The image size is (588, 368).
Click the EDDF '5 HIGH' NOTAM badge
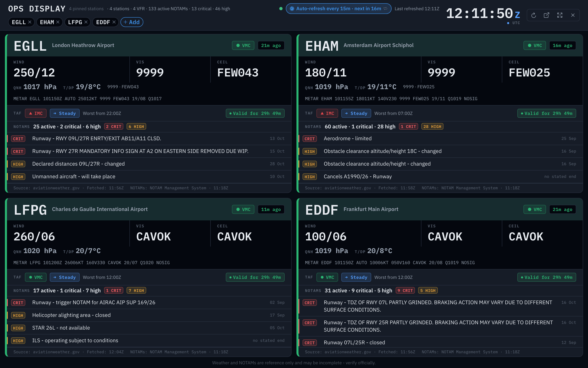(428, 291)
